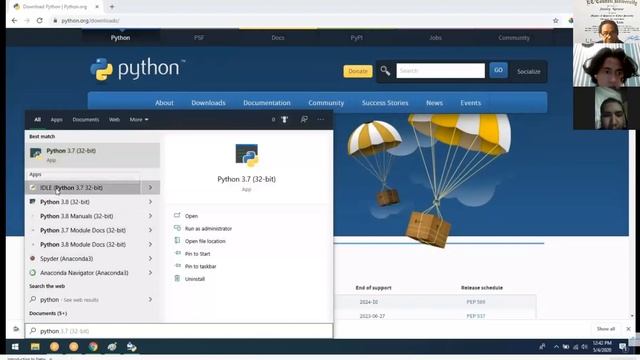
Task: Click the Socialize button
Action: coord(529,71)
